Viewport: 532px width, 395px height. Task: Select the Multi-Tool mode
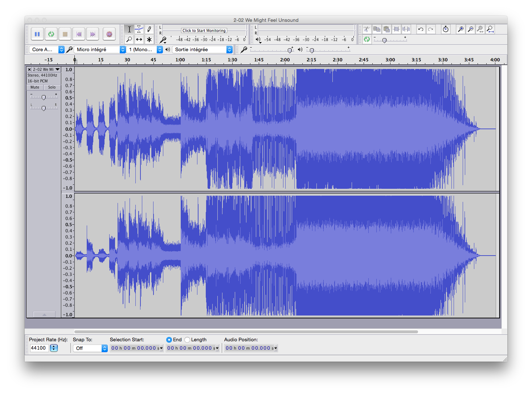149,40
